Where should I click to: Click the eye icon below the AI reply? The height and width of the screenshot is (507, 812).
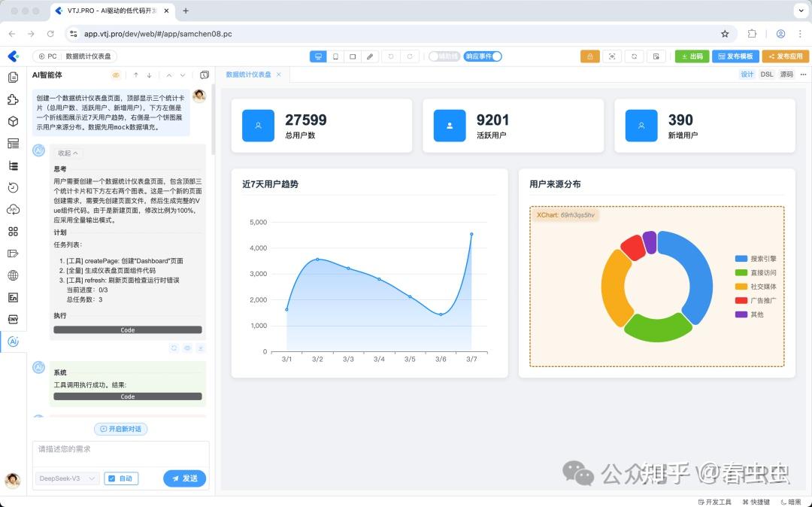tap(187, 348)
